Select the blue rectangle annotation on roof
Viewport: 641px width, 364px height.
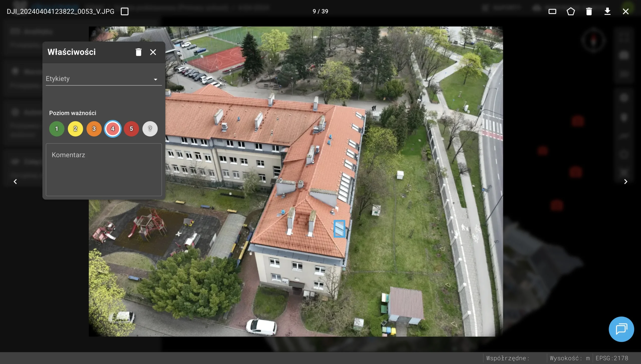(x=339, y=229)
